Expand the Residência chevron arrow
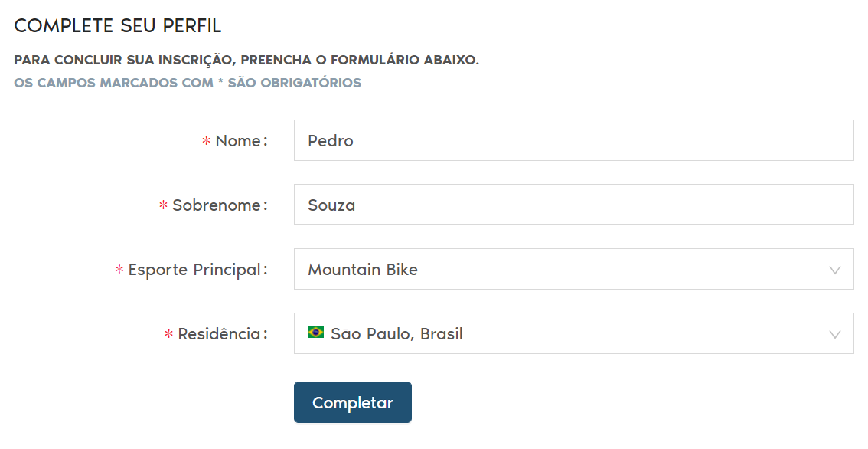This screenshot has width=868, height=449. click(835, 334)
